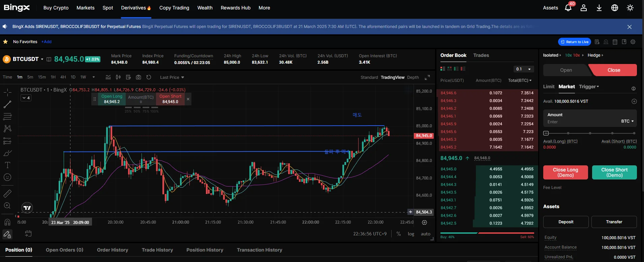Image resolution: width=644 pixels, height=262 pixels.
Task: Switch to the Trades tab
Action: 481,55
